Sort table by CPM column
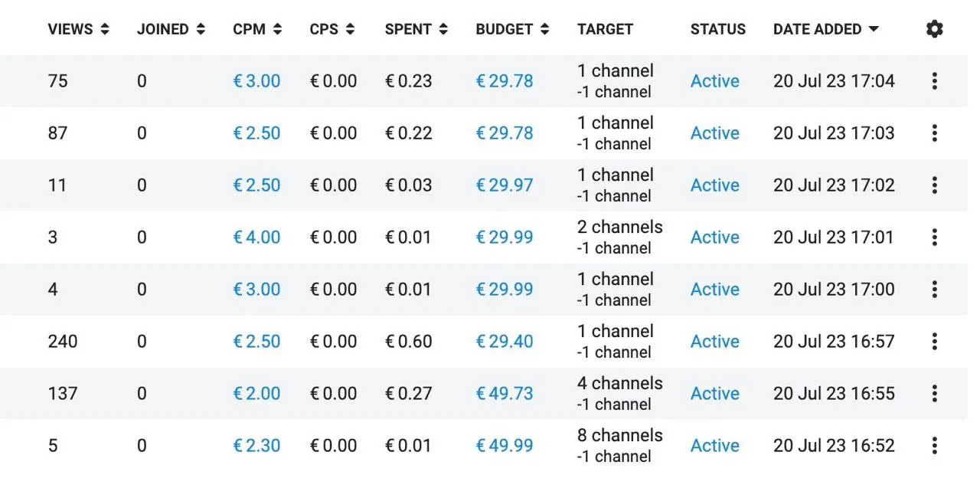This screenshot has height=488, width=980. (257, 29)
